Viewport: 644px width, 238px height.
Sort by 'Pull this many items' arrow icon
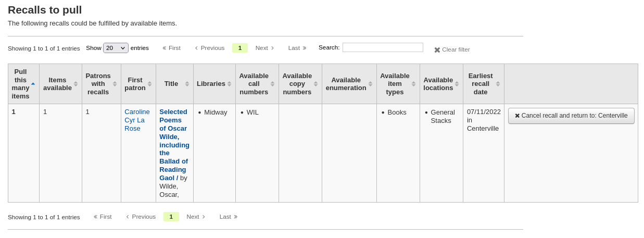coord(33,84)
